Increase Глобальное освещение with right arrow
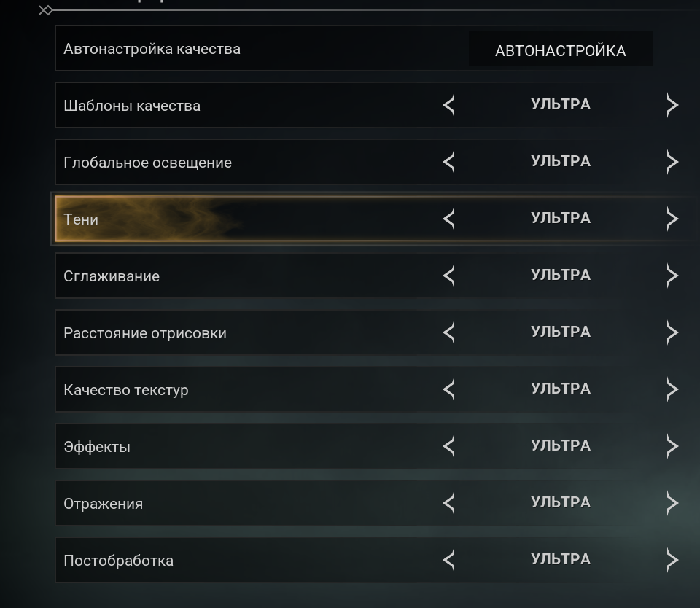This screenshot has width=700, height=608. pyautogui.click(x=672, y=162)
